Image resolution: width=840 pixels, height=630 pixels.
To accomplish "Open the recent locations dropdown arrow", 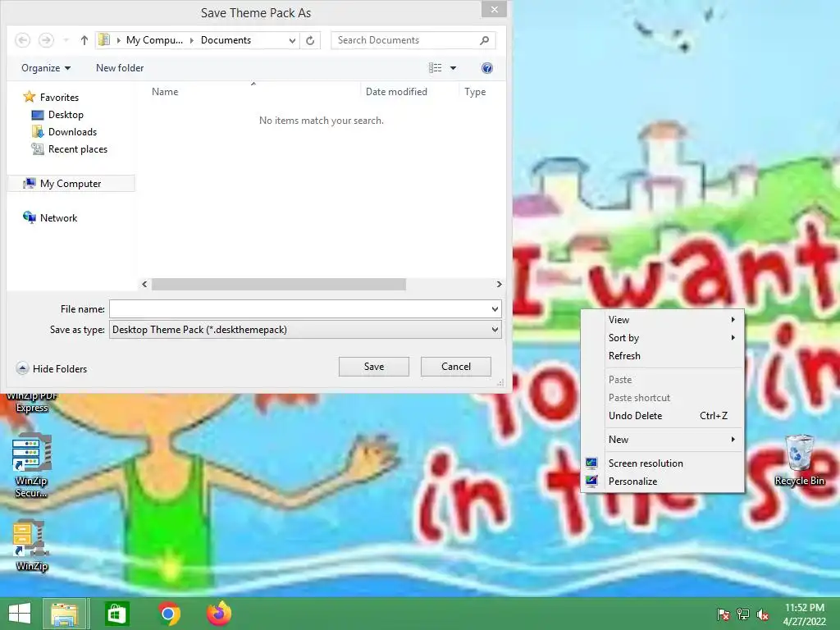I will click(x=66, y=40).
